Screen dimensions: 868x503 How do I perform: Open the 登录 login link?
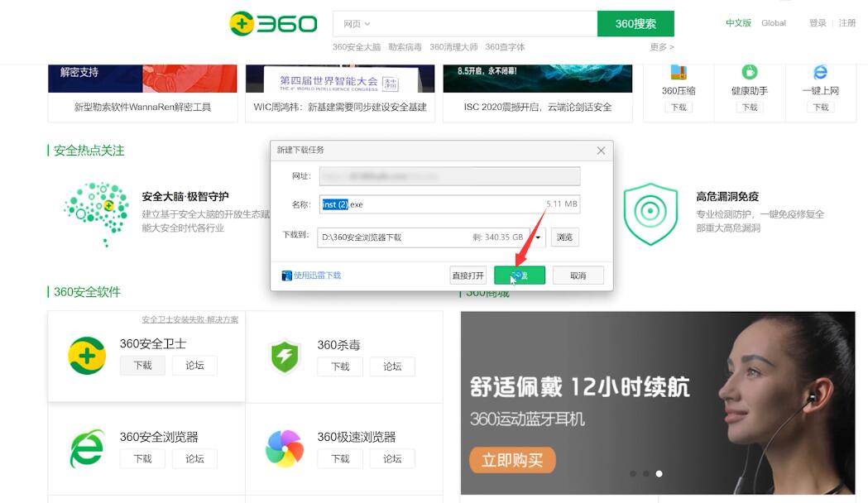tap(818, 22)
